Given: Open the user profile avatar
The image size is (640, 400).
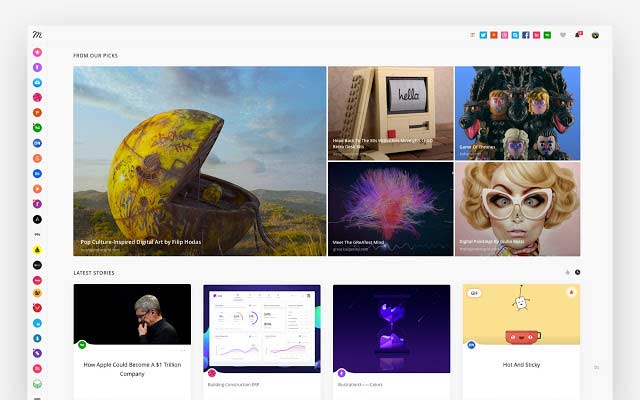Looking at the screenshot, I should (x=596, y=35).
